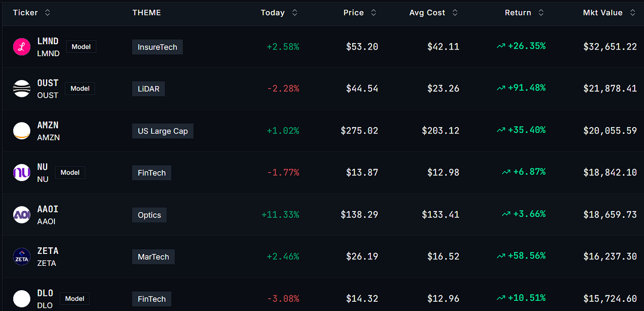Viewport: 644px width, 311px height.
Task: Click the ZETA logo icon
Action: point(22,257)
